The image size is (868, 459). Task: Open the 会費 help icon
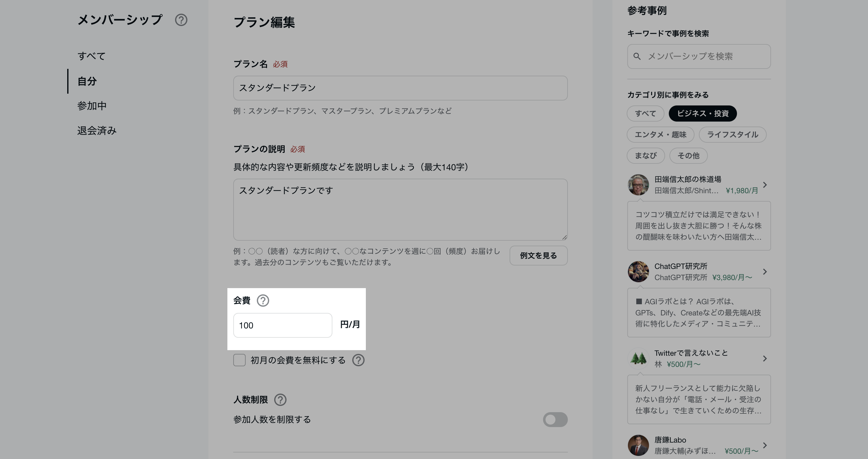coord(263,301)
